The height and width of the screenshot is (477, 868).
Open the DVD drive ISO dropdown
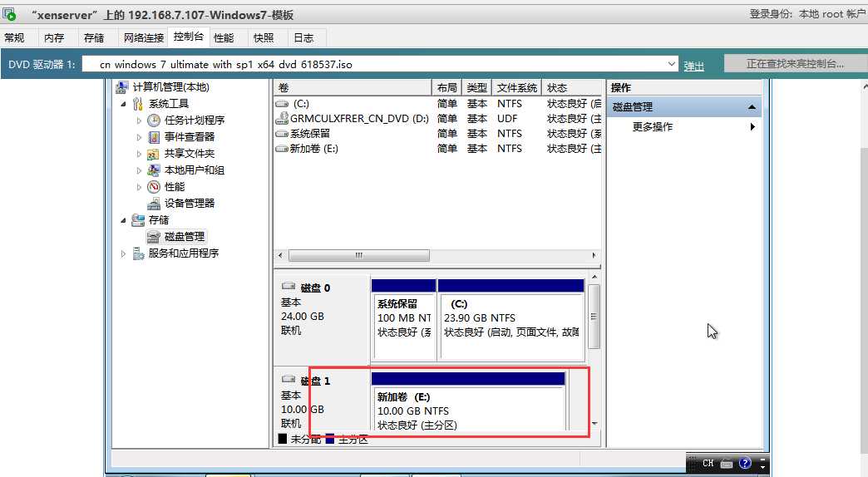tap(671, 64)
